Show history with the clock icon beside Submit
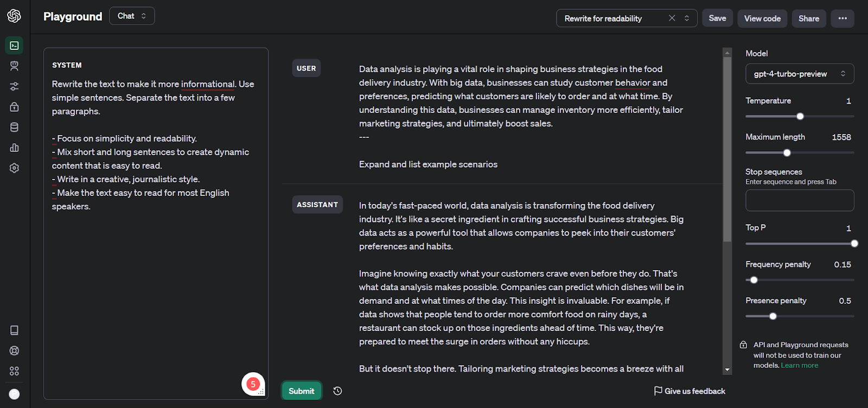The width and height of the screenshot is (868, 408). click(x=337, y=391)
